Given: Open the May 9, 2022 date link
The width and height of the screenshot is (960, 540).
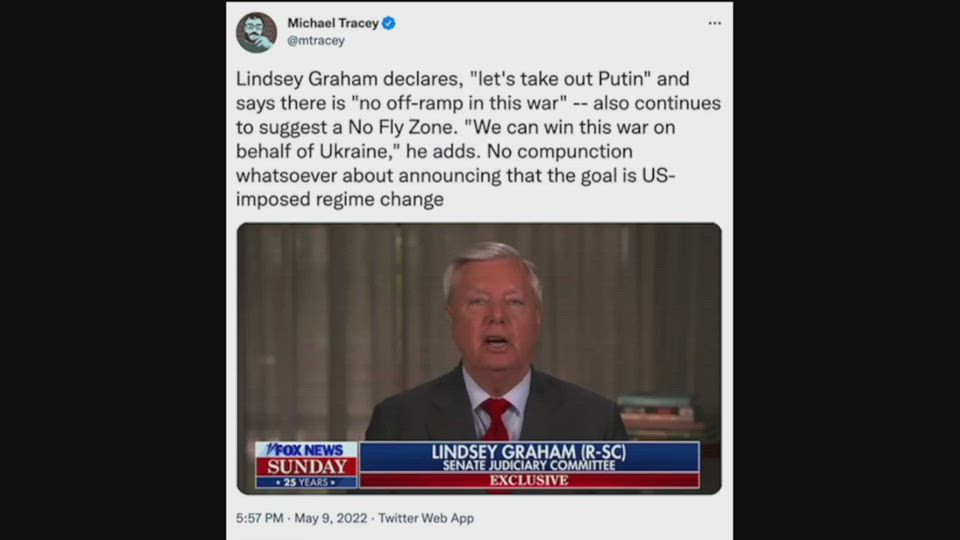Looking at the screenshot, I should 331,518.
